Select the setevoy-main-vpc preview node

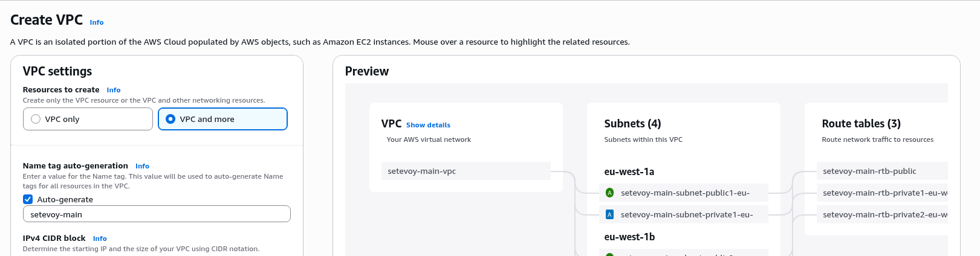tap(466, 171)
